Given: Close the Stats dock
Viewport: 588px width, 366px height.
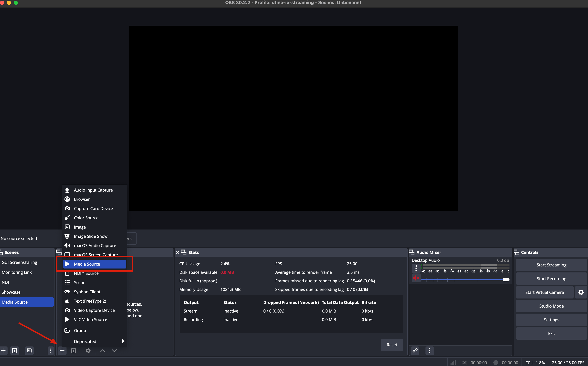Looking at the screenshot, I should [x=177, y=252].
